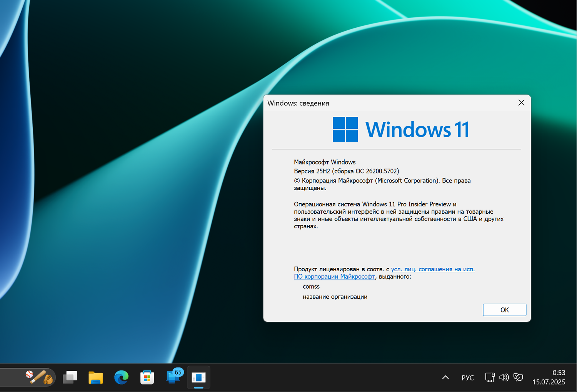The width and height of the screenshot is (577, 392).
Task: Open the Microsoft license agreement link
Action: tap(432, 269)
